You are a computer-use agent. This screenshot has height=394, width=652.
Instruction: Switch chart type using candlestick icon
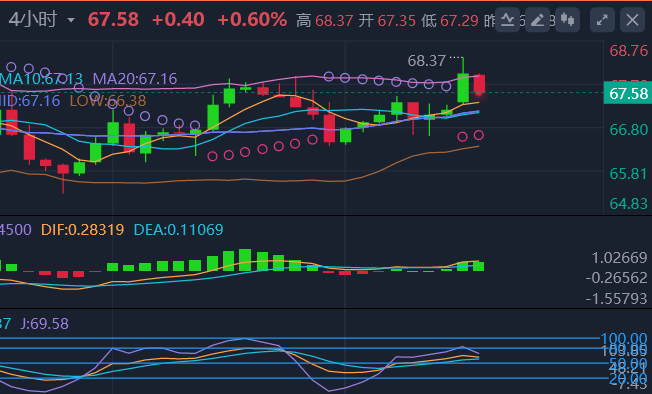[x=567, y=20]
